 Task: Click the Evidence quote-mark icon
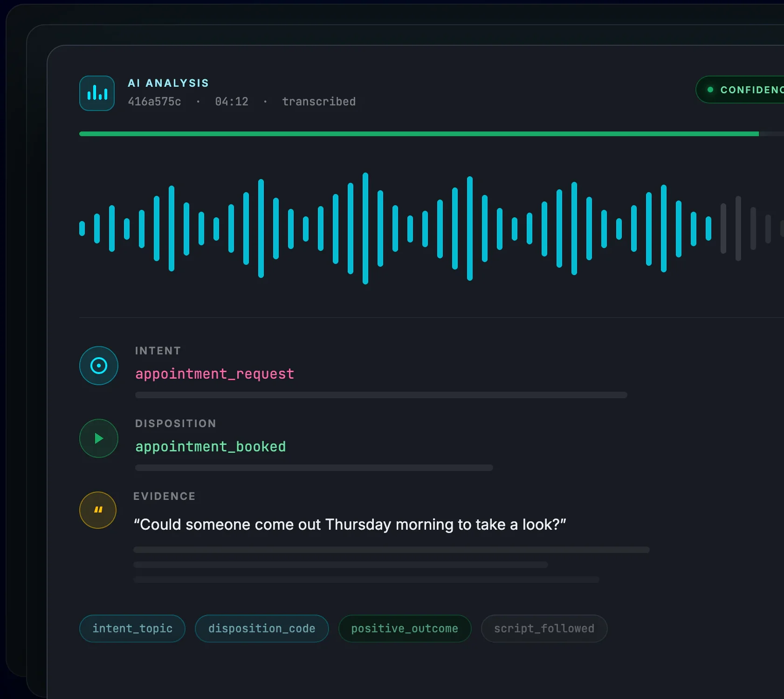click(98, 510)
